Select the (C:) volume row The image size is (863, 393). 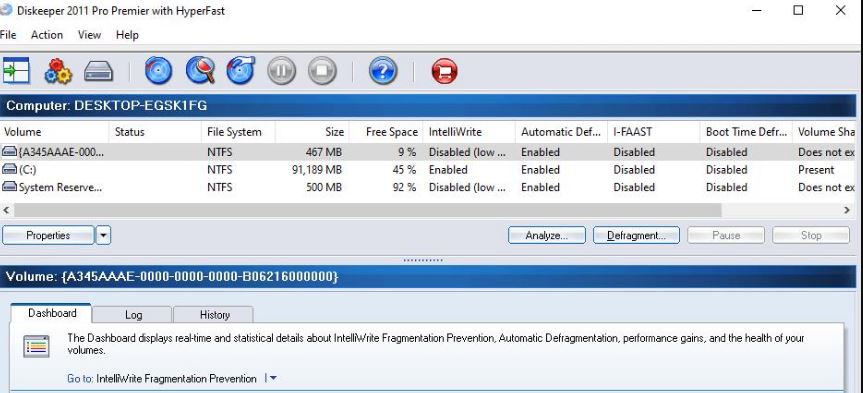click(428, 170)
